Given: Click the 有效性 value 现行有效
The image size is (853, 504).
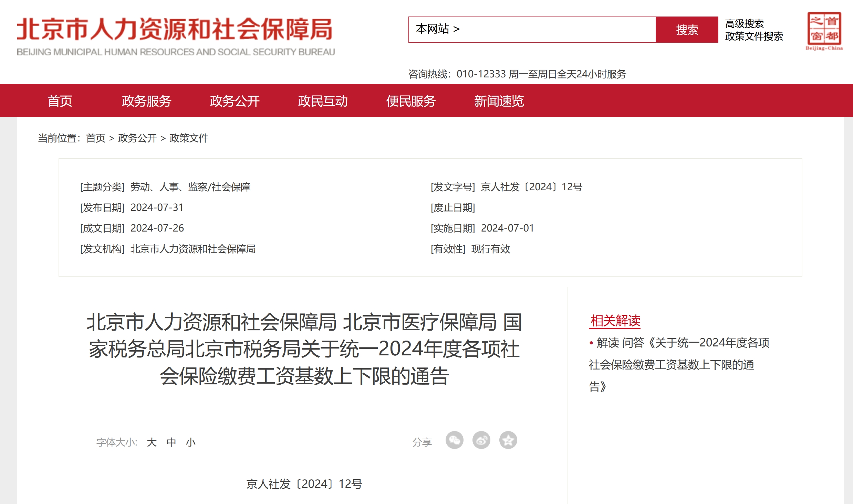Looking at the screenshot, I should coord(490,249).
